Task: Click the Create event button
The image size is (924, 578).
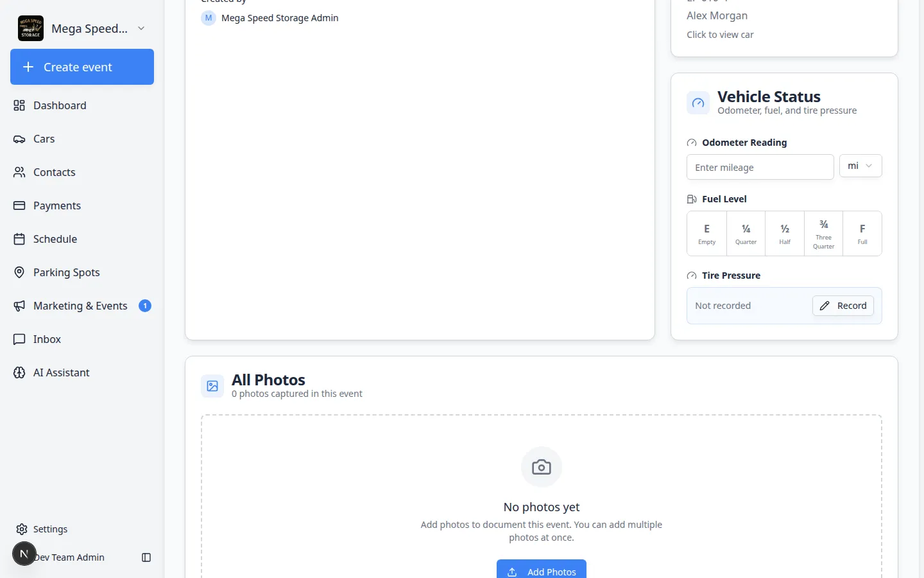Action: [x=82, y=67]
